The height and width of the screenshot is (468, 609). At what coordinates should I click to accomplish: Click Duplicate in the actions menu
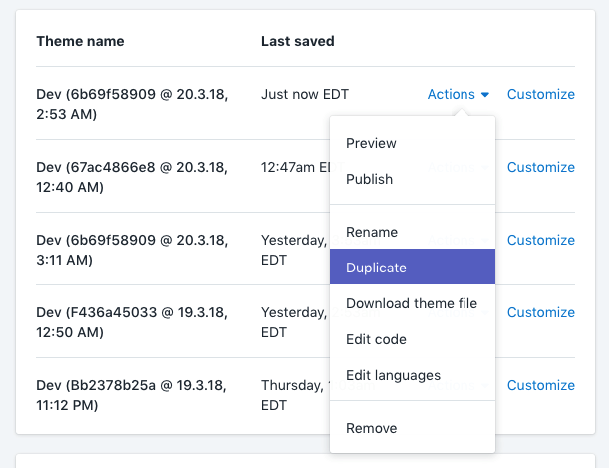412,267
